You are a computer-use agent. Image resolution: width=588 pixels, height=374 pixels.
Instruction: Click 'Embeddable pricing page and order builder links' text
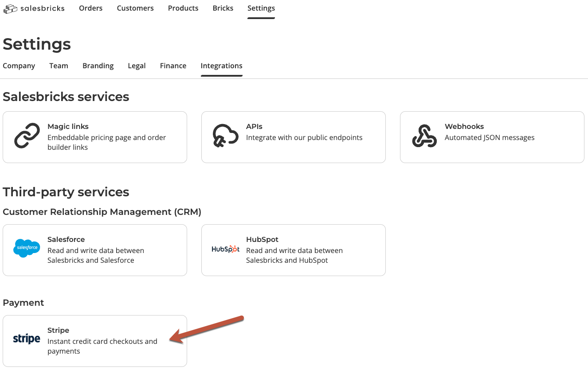(x=106, y=142)
